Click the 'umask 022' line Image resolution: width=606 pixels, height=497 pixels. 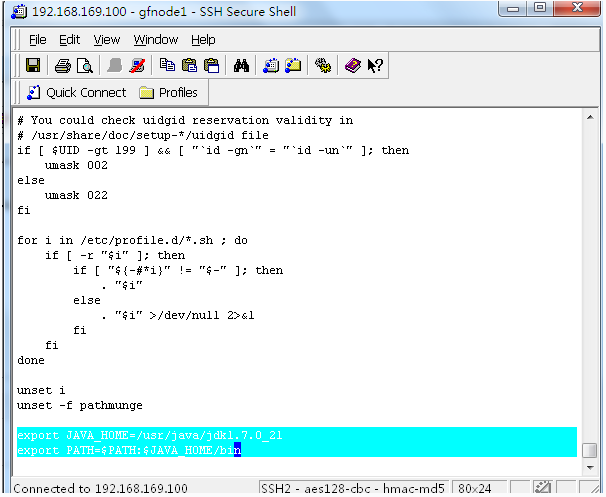(x=76, y=195)
